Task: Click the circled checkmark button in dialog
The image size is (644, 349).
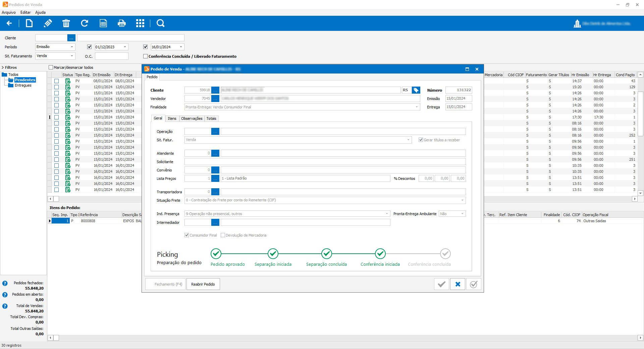Action: pos(474,284)
